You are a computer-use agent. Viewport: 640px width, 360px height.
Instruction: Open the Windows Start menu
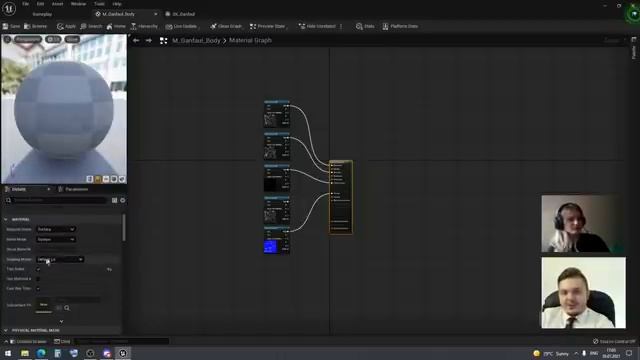pos(8,353)
